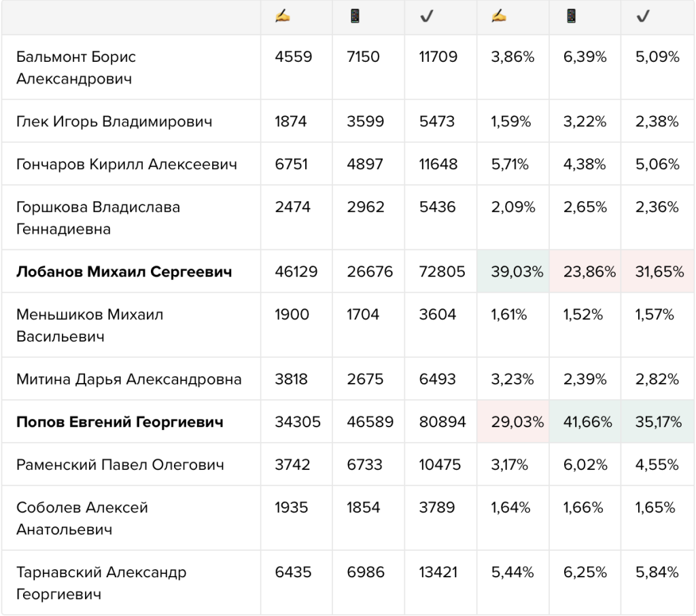
Task: Click the second checkmark icon header
Action: tap(643, 17)
